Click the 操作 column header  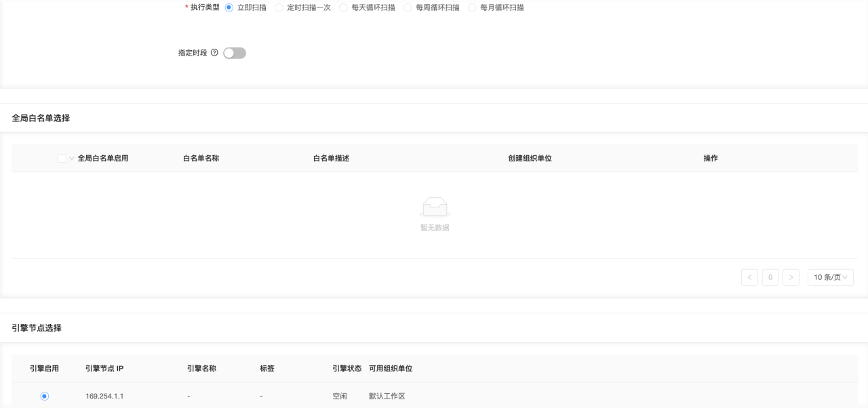click(711, 158)
